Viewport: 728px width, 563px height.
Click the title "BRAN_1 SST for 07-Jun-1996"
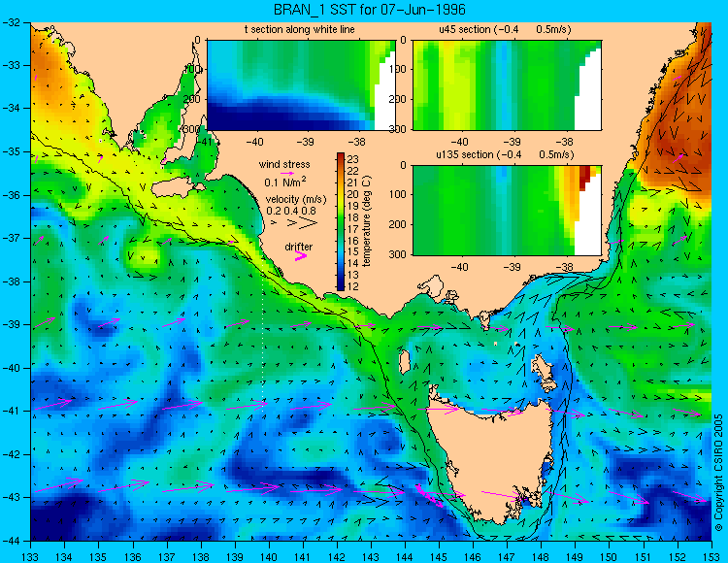tap(369, 10)
